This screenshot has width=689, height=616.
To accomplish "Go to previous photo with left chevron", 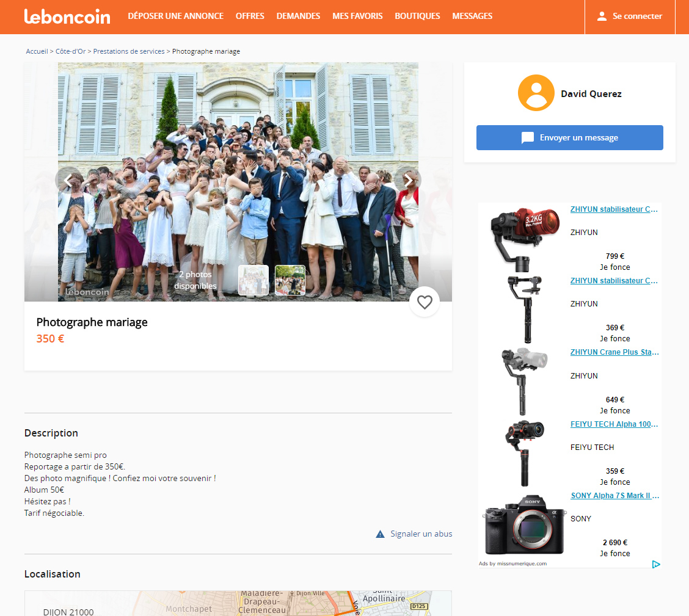I will [x=68, y=179].
